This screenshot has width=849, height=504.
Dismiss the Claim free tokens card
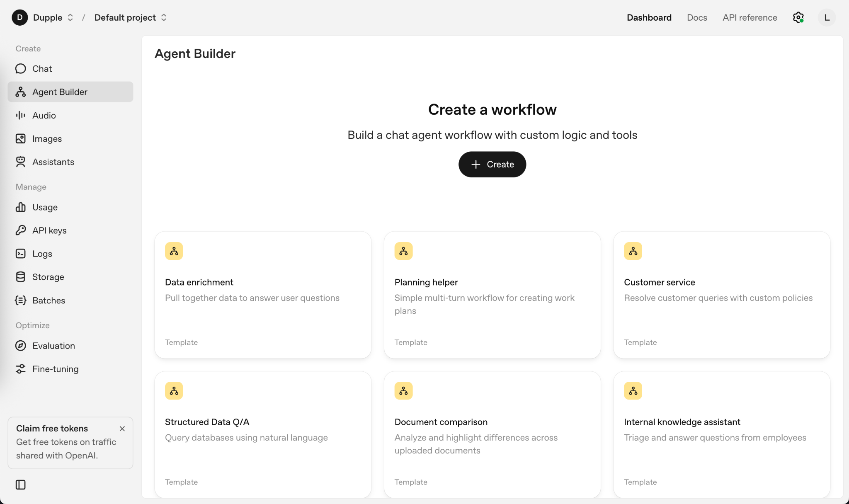(x=122, y=429)
